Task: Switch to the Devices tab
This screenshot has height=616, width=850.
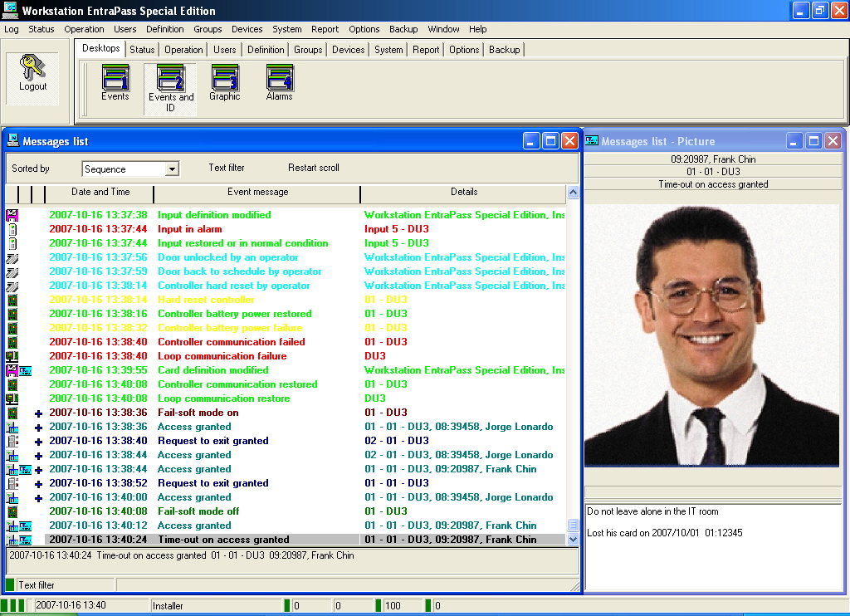Action: 348,50
